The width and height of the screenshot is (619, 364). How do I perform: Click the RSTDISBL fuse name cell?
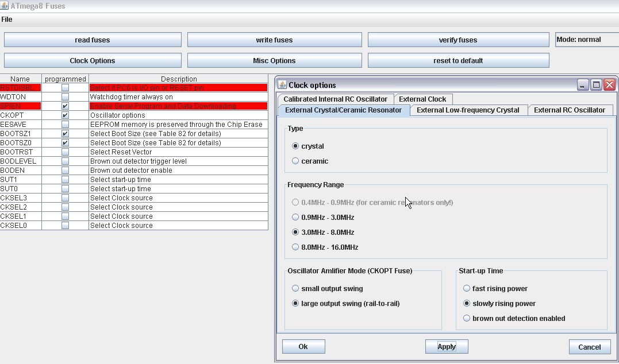click(x=21, y=87)
